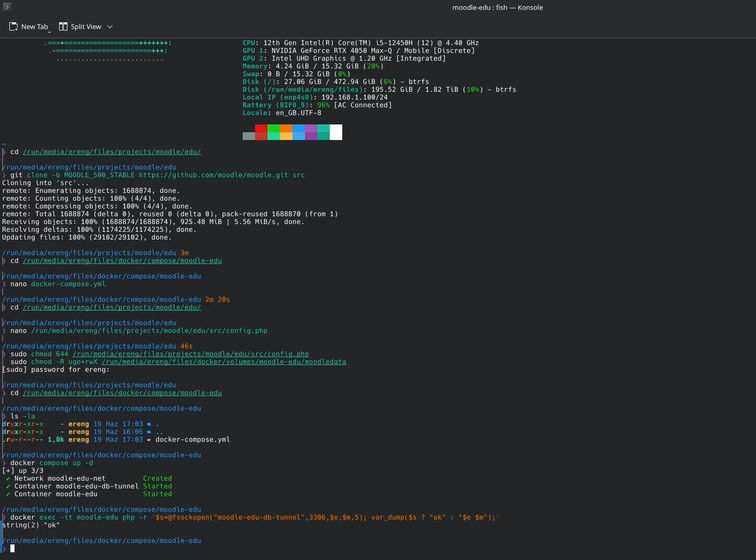The width and height of the screenshot is (756, 560).
Task: Click the 'Created' status for moodle-edu-net
Action: click(x=158, y=479)
